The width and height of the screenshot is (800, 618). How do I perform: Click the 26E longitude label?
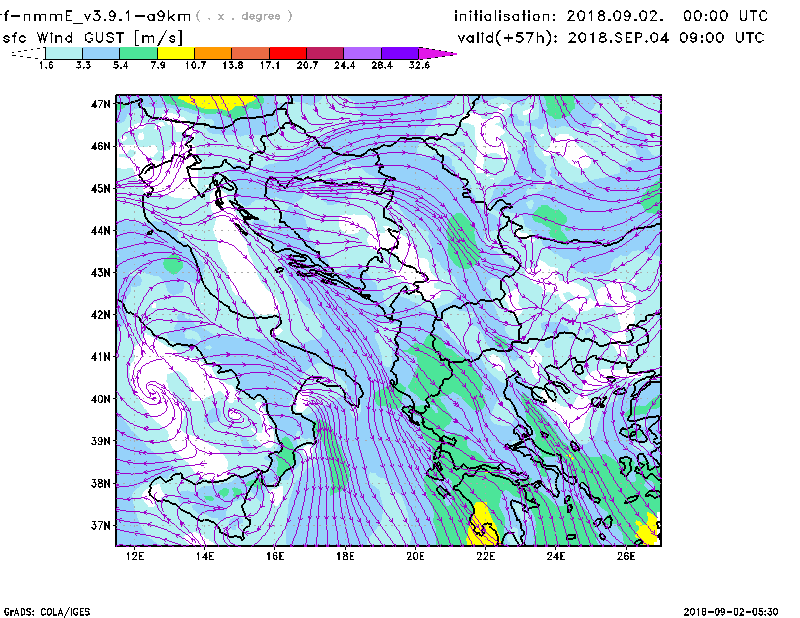626,556
